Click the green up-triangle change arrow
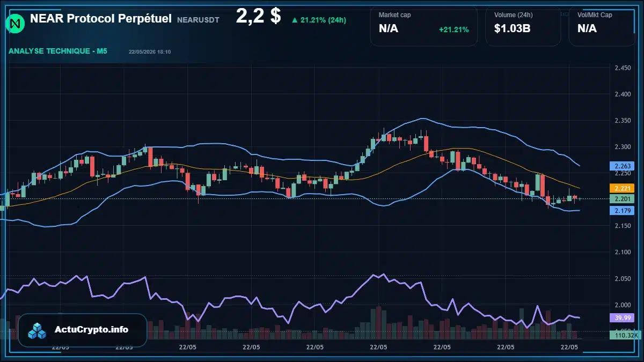The image size is (644, 362). point(295,20)
